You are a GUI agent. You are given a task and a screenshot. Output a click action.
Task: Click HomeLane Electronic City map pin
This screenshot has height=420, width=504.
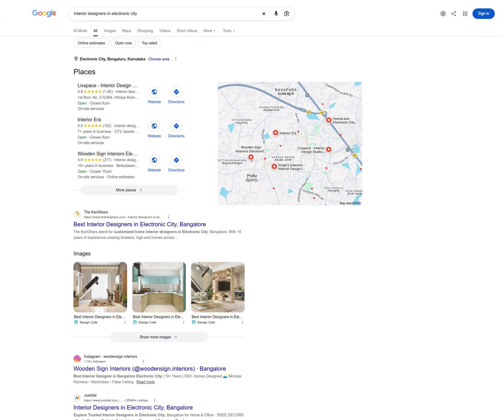point(329,120)
